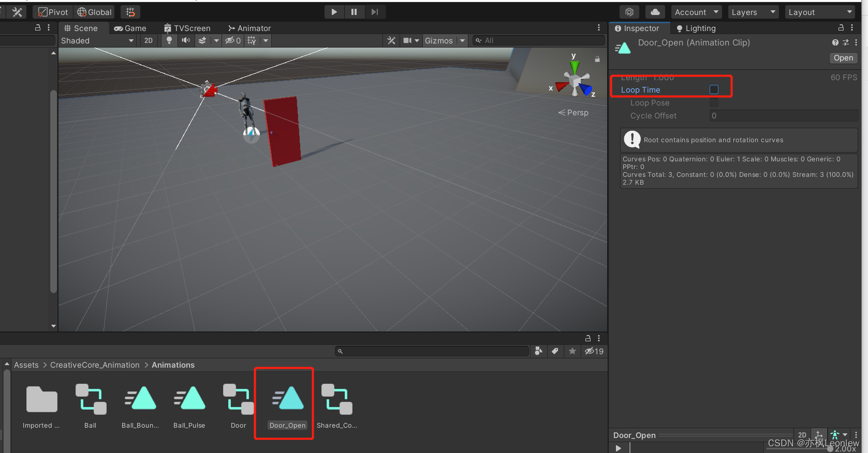Toggle scene grid visibility icon

(x=252, y=41)
